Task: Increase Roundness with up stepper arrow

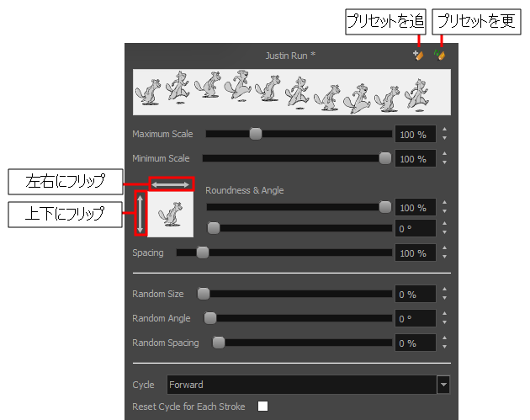Action: (444, 202)
